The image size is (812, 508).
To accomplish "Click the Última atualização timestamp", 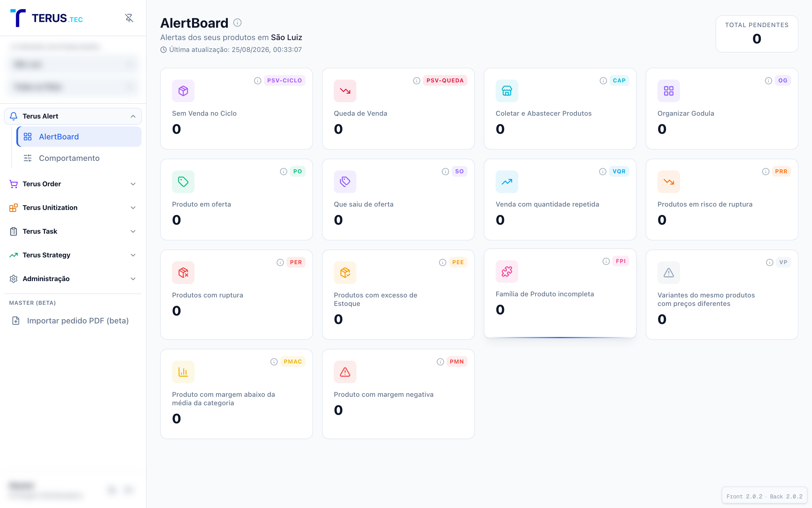I will tap(231, 50).
